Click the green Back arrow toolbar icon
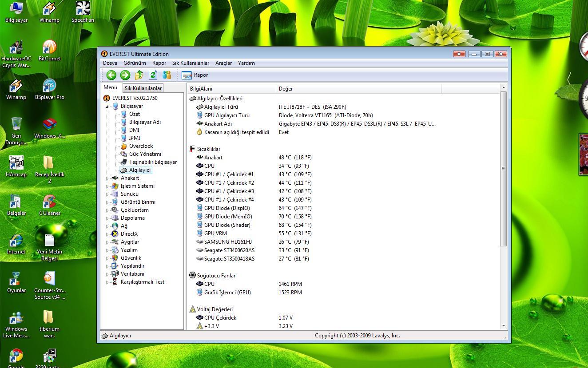588x368 pixels. (111, 75)
